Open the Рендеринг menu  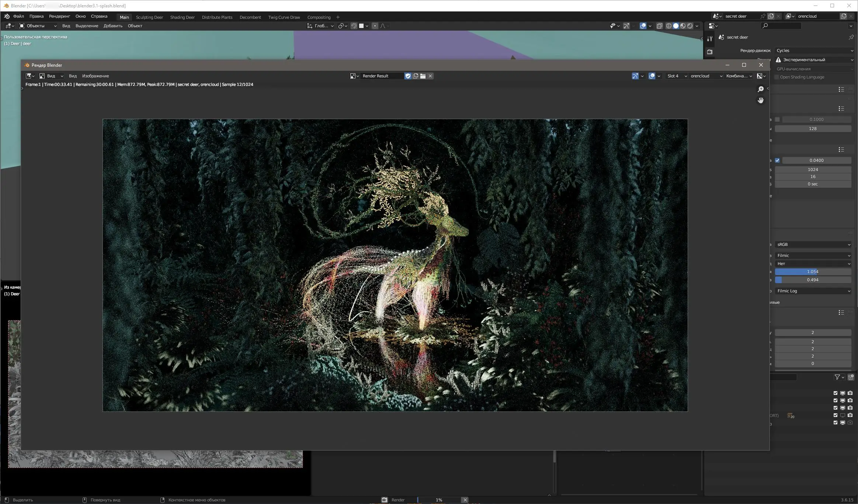(x=59, y=16)
